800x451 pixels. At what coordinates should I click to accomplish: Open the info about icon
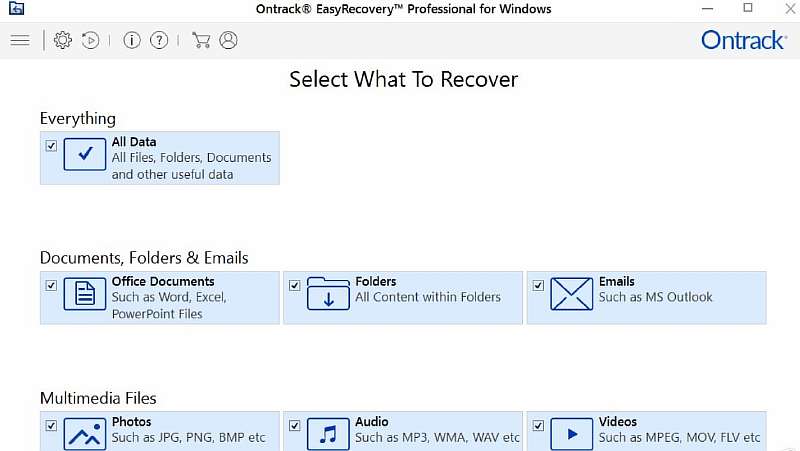[x=132, y=41]
